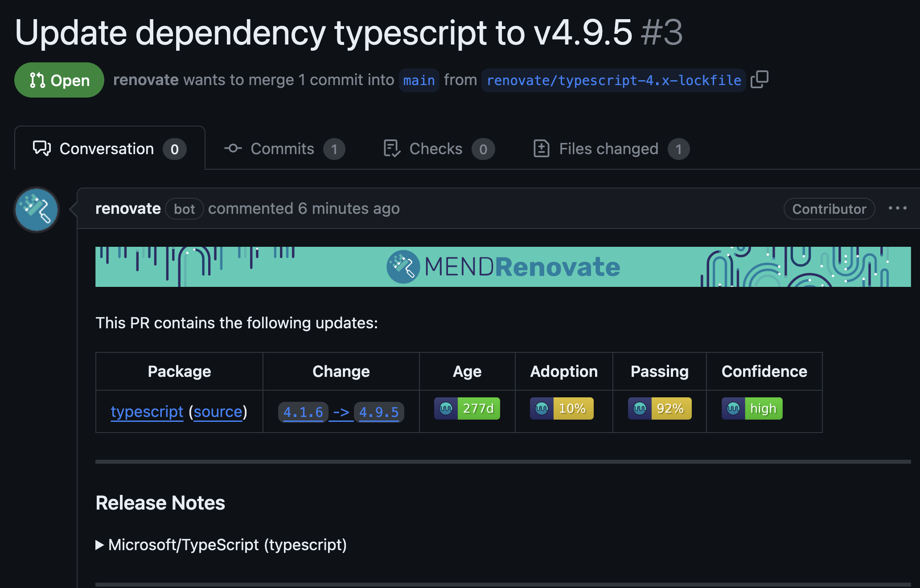Viewport: 920px width, 588px height.
Task: Click the Age 277d badge
Action: click(x=467, y=408)
